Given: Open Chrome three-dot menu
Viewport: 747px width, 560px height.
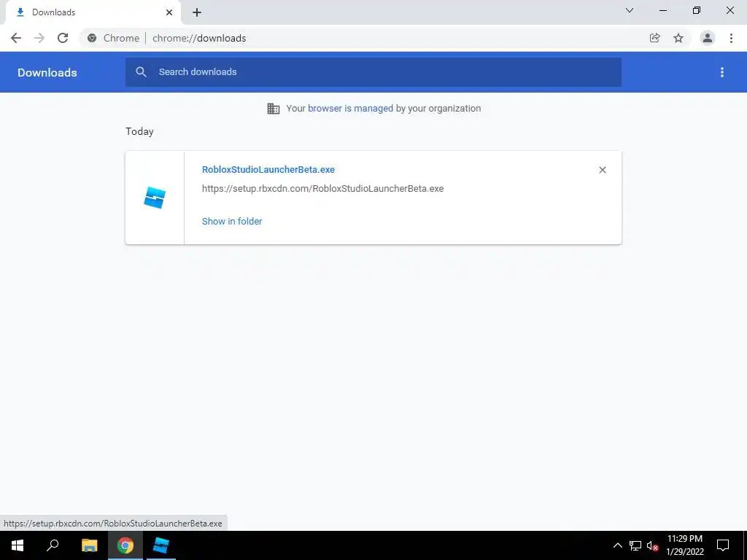Looking at the screenshot, I should pyautogui.click(x=731, y=38).
